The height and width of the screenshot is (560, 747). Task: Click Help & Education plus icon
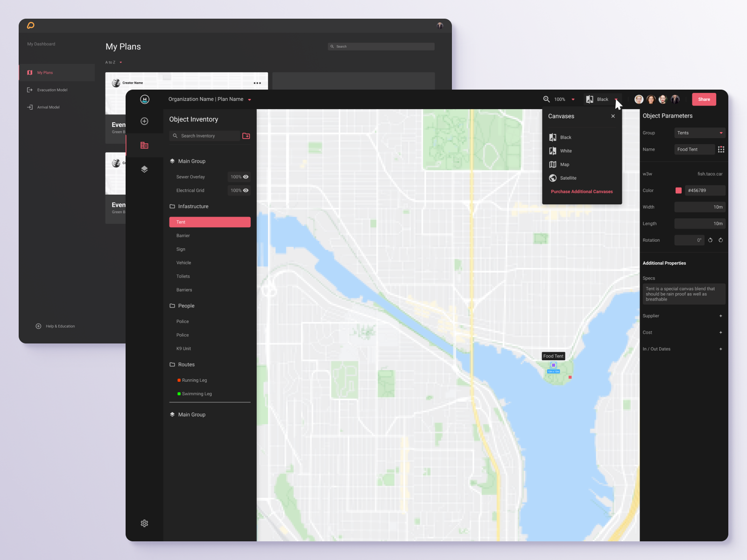coord(38,326)
